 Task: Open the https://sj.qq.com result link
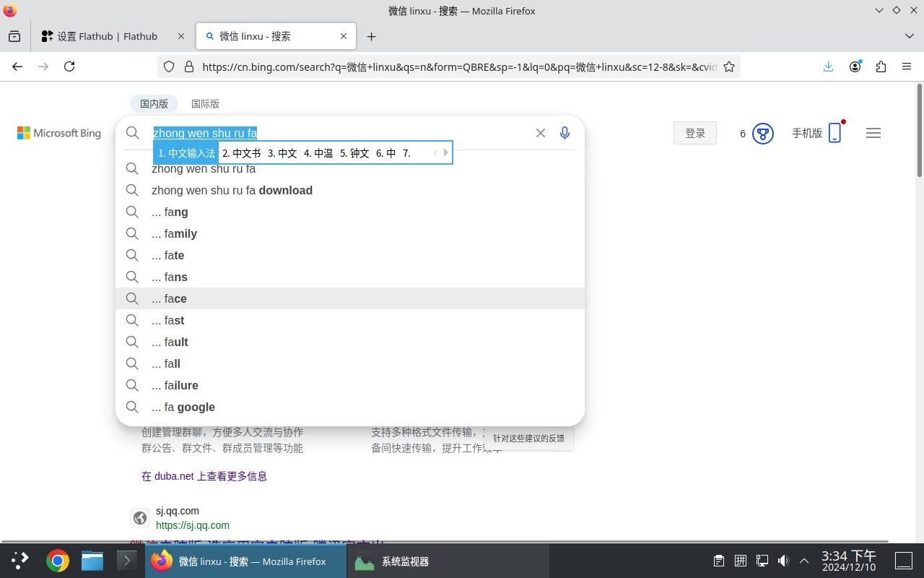point(193,525)
